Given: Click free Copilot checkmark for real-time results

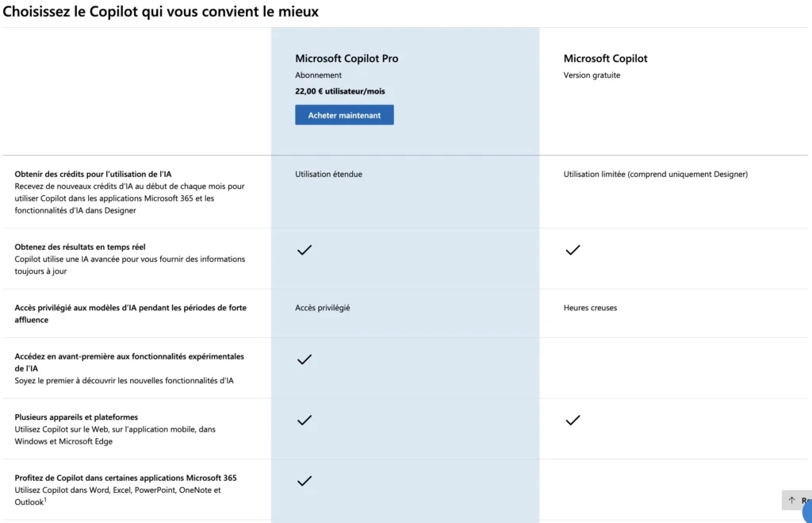Looking at the screenshot, I should tap(573, 250).
